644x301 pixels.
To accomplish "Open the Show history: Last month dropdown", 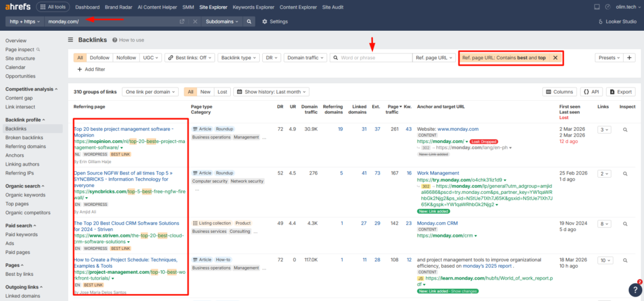I will click(x=271, y=92).
